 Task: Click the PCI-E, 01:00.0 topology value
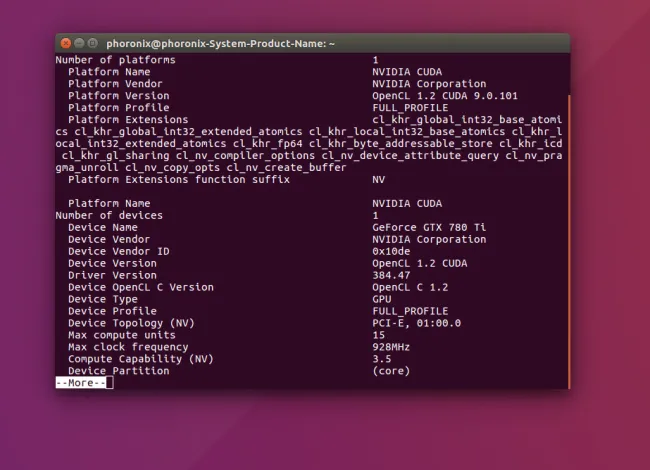pyautogui.click(x=417, y=323)
